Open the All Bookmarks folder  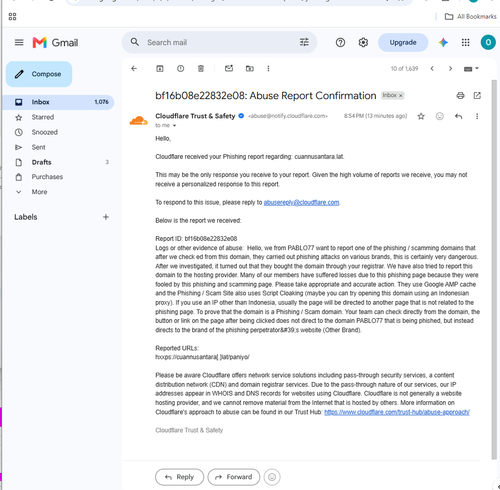click(x=470, y=16)
